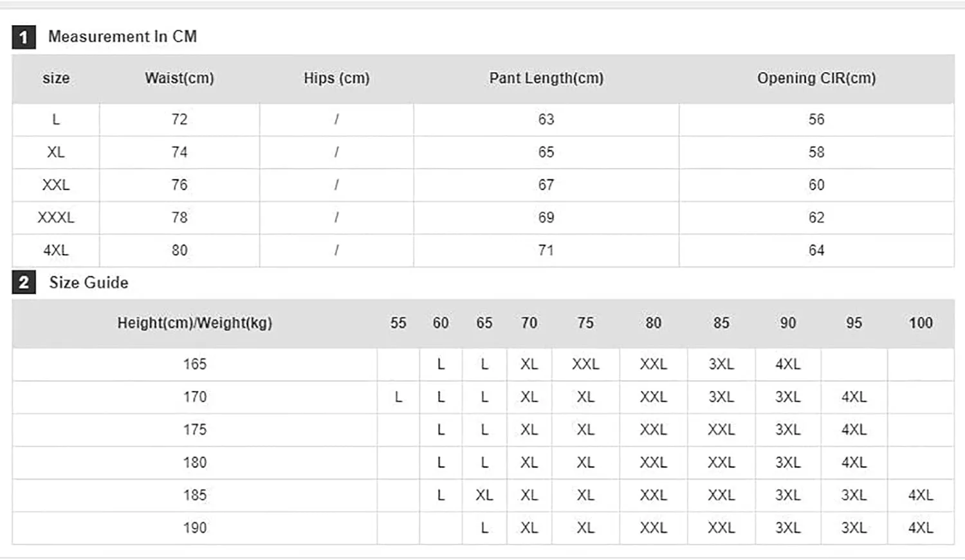The height and width of the screenshot is (560, 965).
Task: Click the 4XL size row label
Action: pyautogui.click(x=56, y=251)
